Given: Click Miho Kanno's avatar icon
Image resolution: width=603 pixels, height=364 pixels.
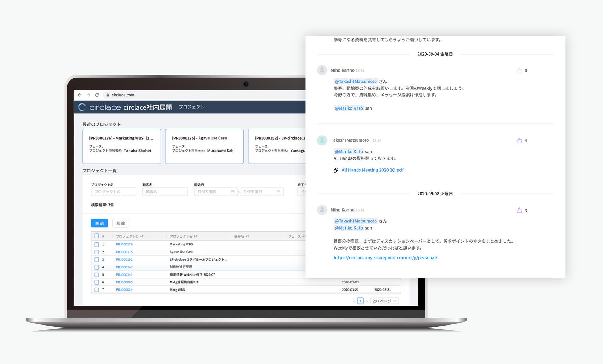Looking at the screenshot, I should (322, 70).
